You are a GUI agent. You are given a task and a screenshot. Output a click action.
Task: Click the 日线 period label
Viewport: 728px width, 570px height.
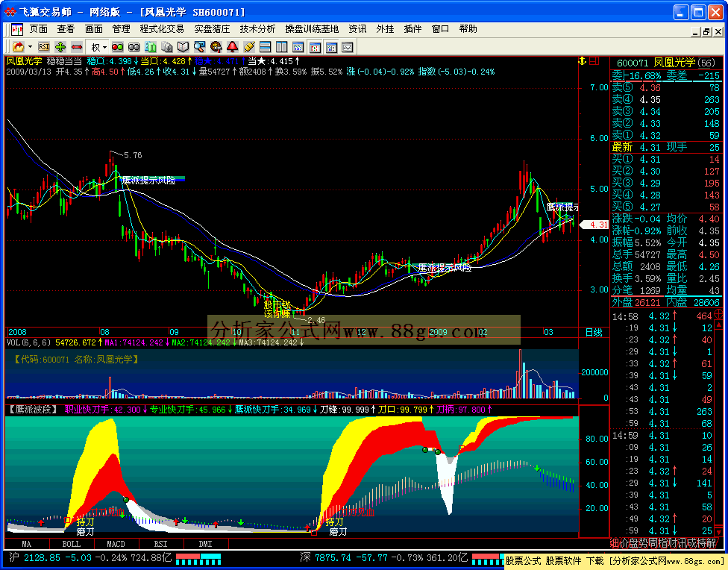[x=594, y=332]
